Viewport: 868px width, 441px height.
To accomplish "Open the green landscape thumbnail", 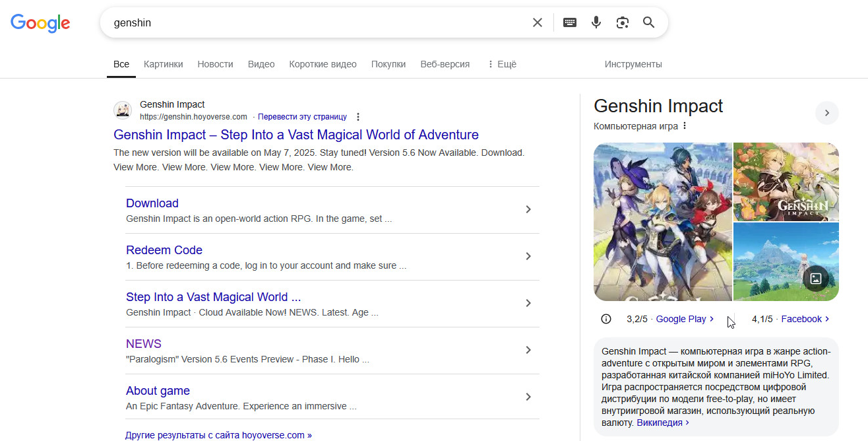I will click(786, 262).
